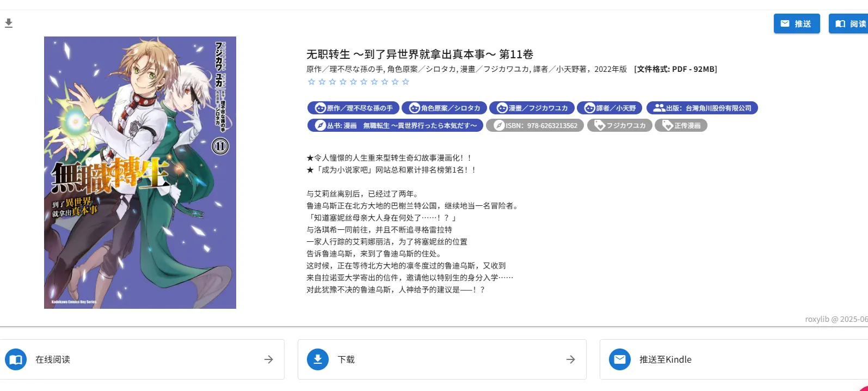The width and height of the screenshot is (868, 391).
Task: Click description line 与艾莉丝离别后，已经过了两年
Action: (x=363, y=194)
